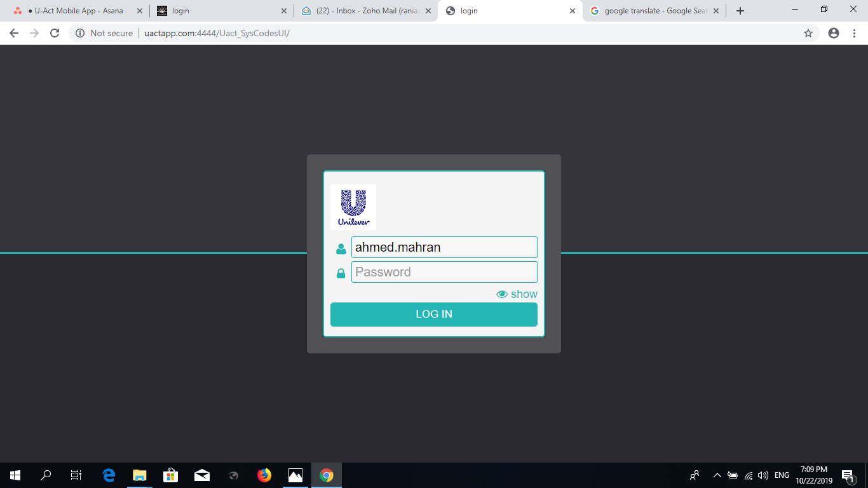This screenshot has width=868, height=488.
Task: Go forward in browser history
Action: click(34, 33)
